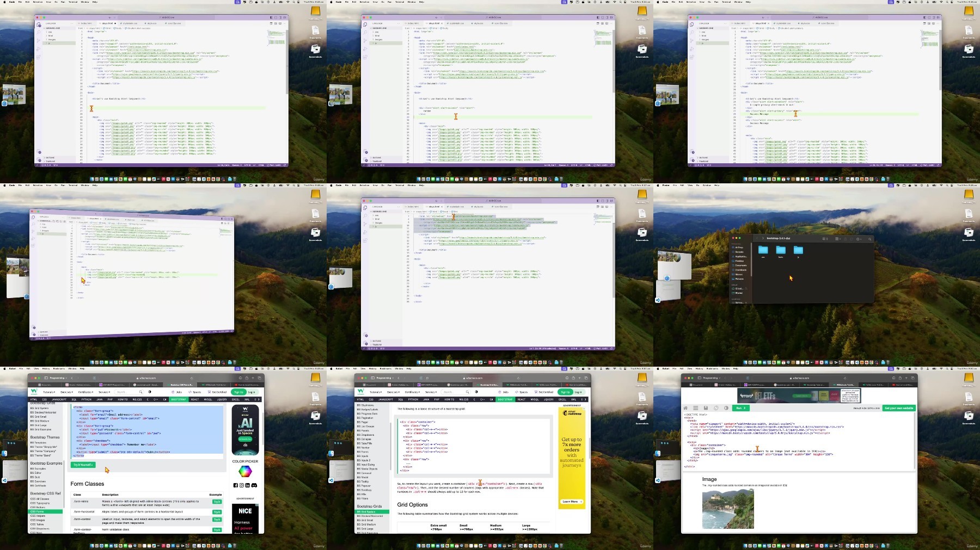Click the home icon in the Tryit editor toolbar

pyautogui.click(x=685, y=408)
